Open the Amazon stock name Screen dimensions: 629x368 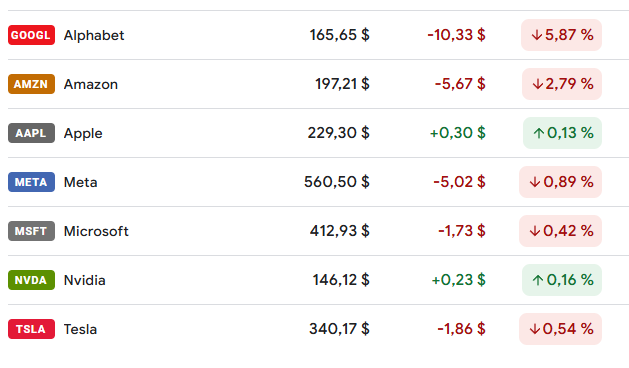coord(91,84)
